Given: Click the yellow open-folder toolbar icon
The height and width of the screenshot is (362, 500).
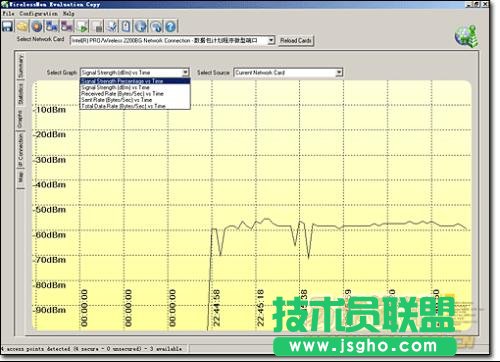Looking at the screenshot, I should coord(22,26).
